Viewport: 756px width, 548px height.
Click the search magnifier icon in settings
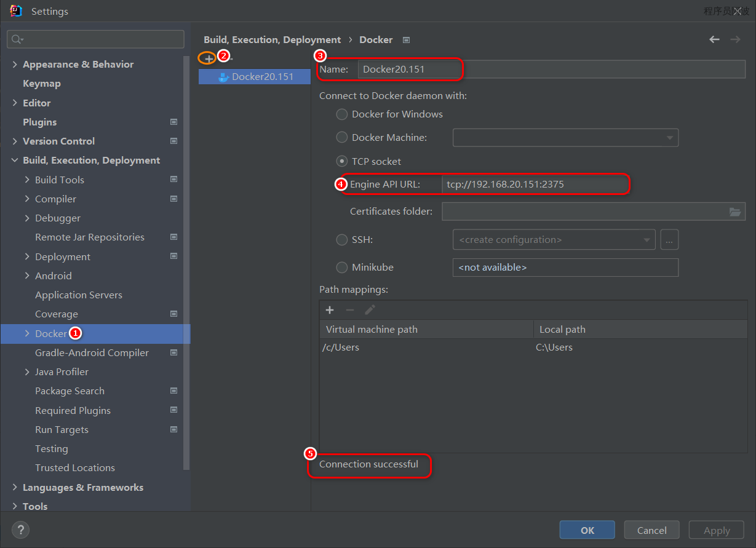pos(17,39)
